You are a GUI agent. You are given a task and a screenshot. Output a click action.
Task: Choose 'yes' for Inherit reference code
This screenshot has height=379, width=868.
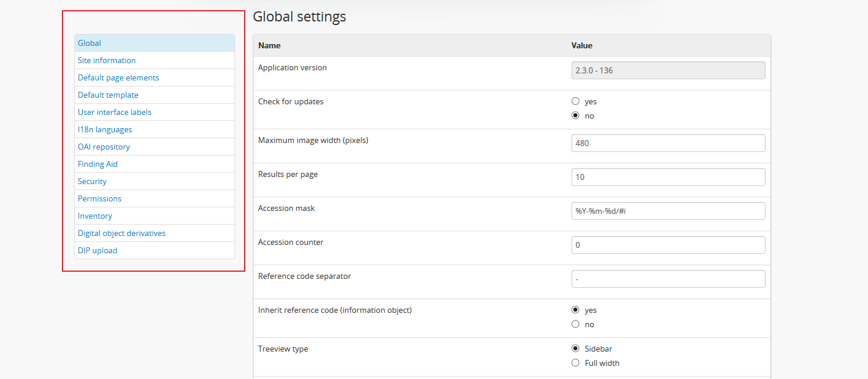point(575,310)
